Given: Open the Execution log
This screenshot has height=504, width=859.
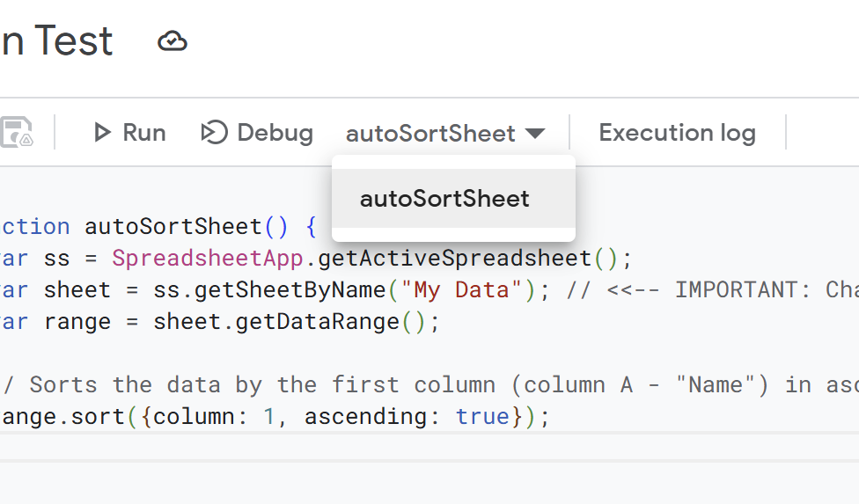Looking at the screenshot, I should [677, 133].
